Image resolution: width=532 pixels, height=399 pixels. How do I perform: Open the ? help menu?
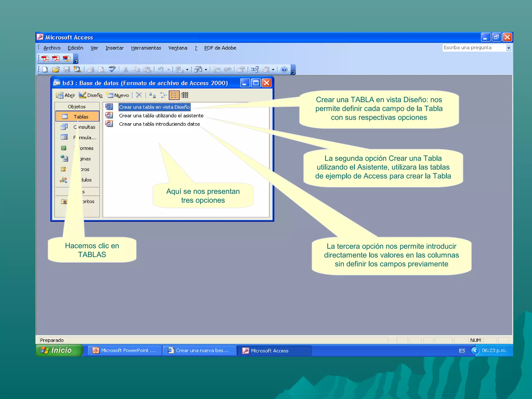click(x=196, y=48)
